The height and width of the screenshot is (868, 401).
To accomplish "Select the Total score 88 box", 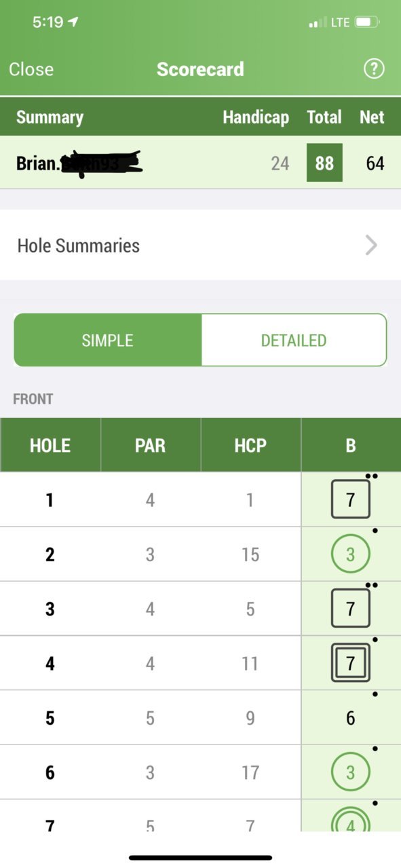I will point(324,163).
